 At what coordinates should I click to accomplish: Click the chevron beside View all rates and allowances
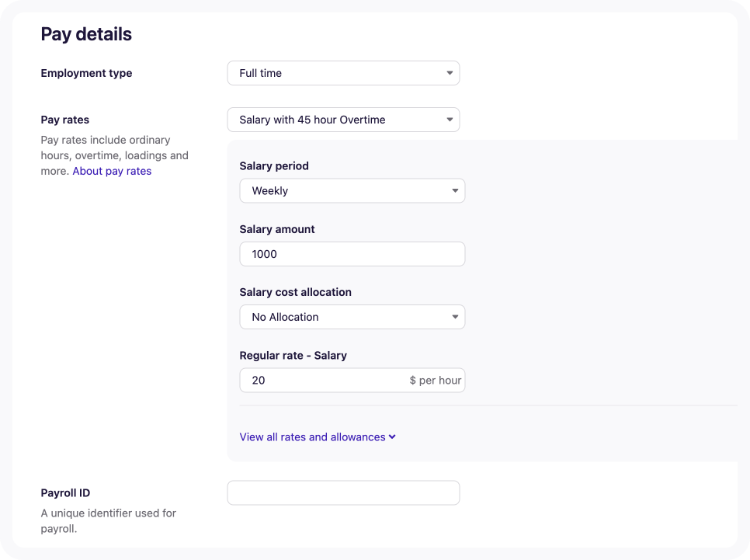391,437
